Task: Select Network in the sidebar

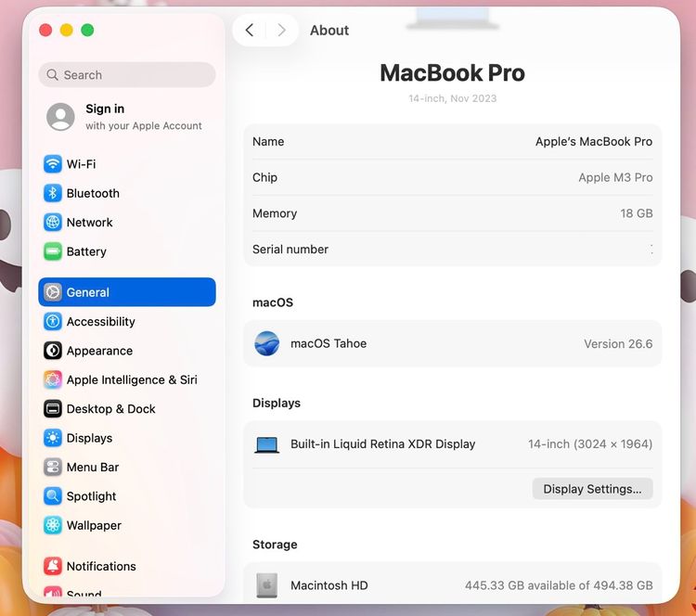Action: [127, 222]
